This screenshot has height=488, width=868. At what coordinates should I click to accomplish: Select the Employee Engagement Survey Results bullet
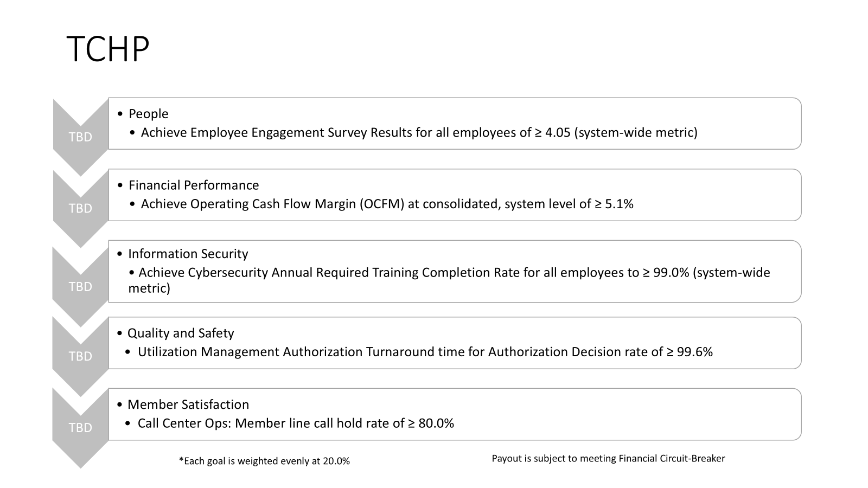419,132
